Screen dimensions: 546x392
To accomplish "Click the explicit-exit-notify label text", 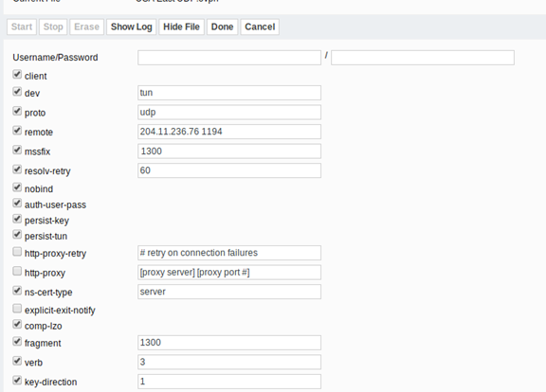I will tap(60, 311).
